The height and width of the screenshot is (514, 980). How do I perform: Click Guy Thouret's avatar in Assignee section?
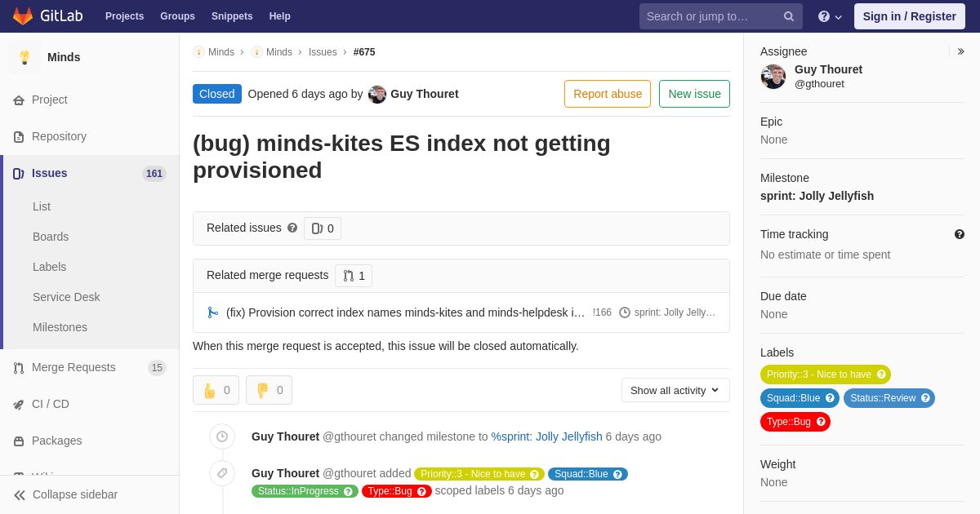click(773, 77)
